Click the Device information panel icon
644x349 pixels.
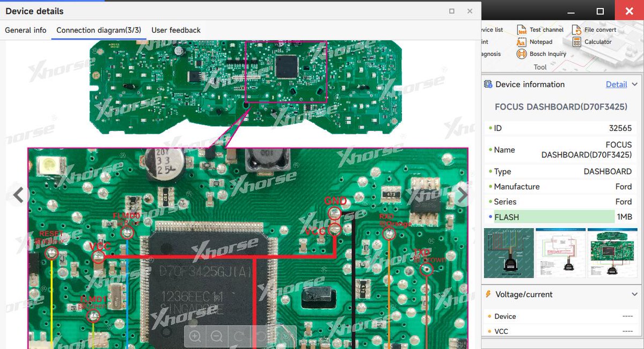[x=488, y=84]
